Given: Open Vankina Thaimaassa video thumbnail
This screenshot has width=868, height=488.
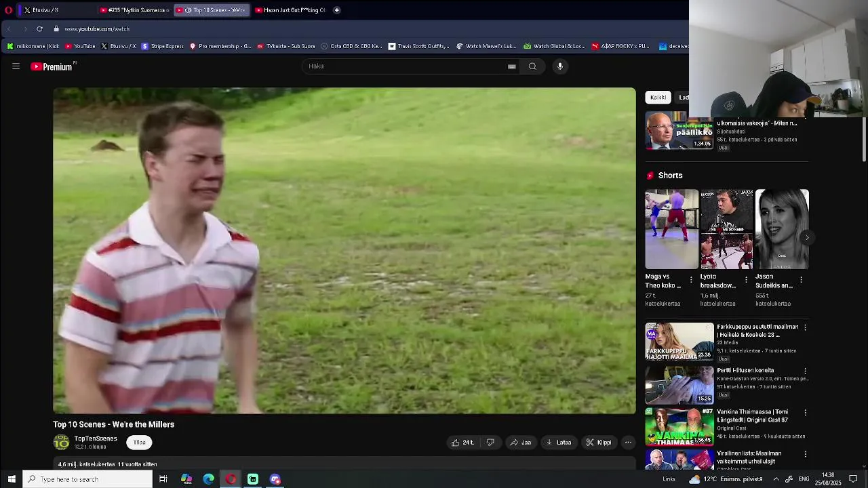Looking at the screenshot, I should (x=679, y=426).
